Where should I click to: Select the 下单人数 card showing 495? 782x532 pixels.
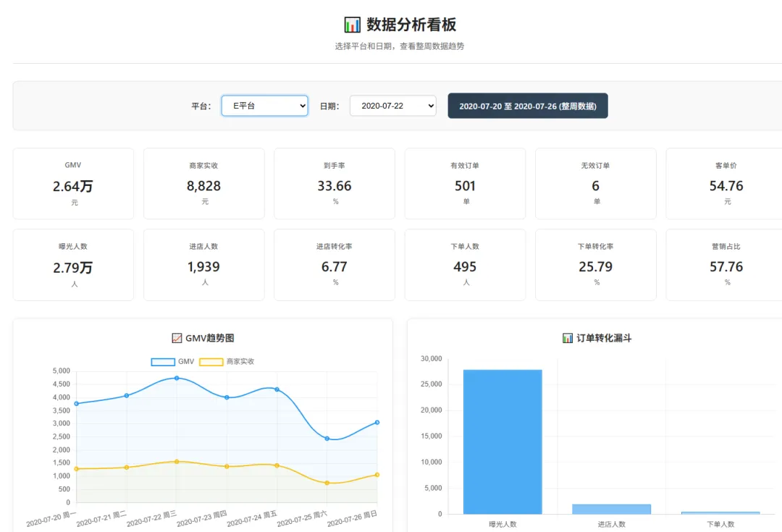click(x=466, y=265)
